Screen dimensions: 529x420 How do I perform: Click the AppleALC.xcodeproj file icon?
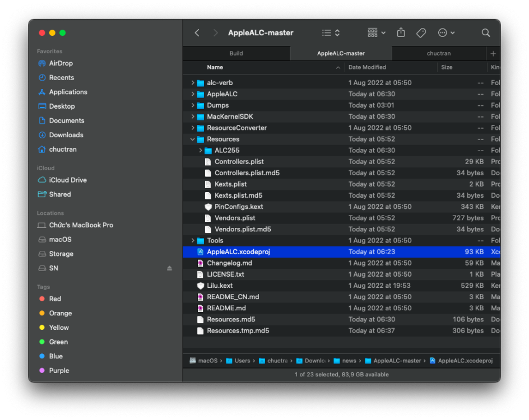click(x=201, y=252)
